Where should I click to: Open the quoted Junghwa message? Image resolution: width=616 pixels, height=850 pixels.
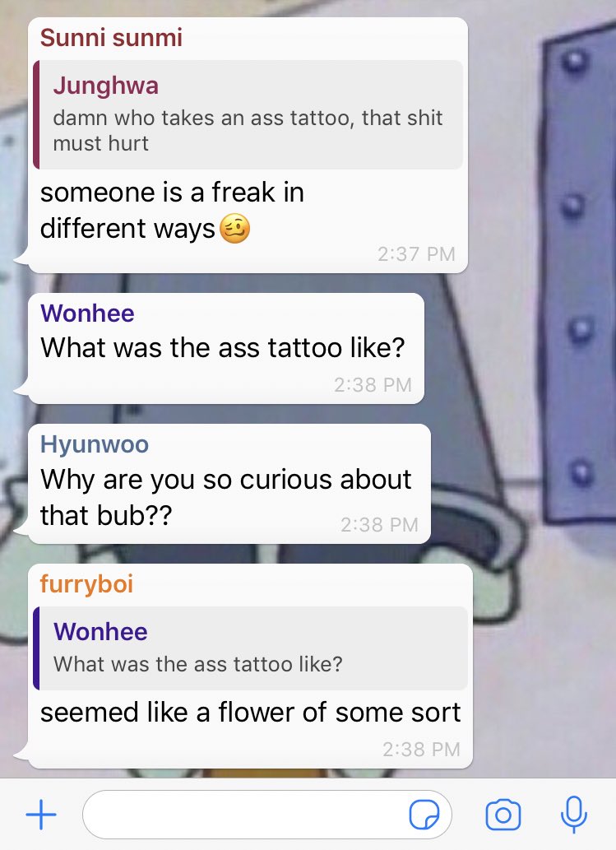click(x=248, y=114)
